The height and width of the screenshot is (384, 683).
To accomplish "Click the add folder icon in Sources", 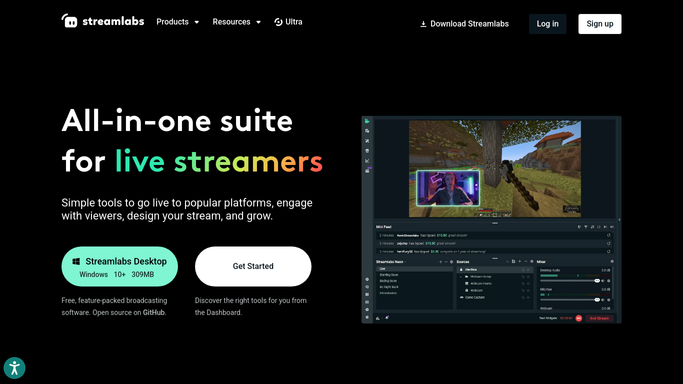I will [x=513, y=261].
